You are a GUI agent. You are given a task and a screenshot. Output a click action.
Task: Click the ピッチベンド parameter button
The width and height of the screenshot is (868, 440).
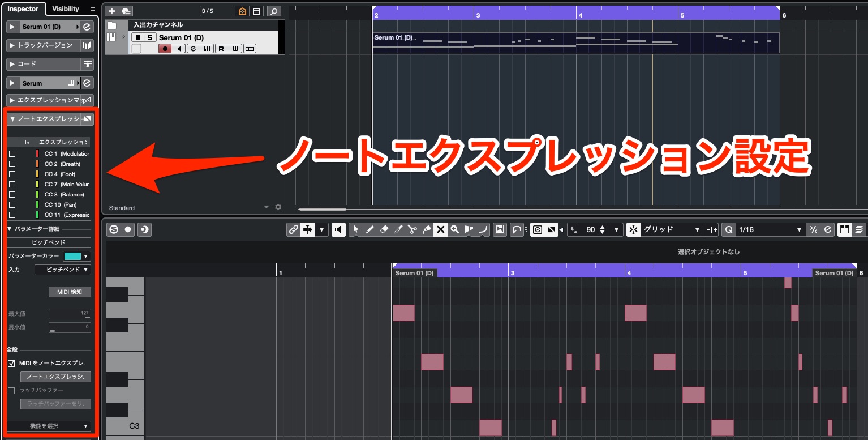click(x=49, y=242)
